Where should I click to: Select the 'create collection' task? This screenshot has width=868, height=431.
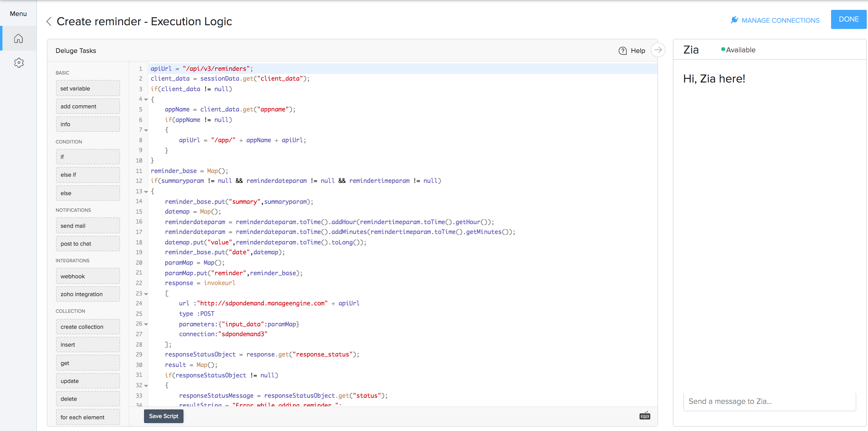[88, 327]
